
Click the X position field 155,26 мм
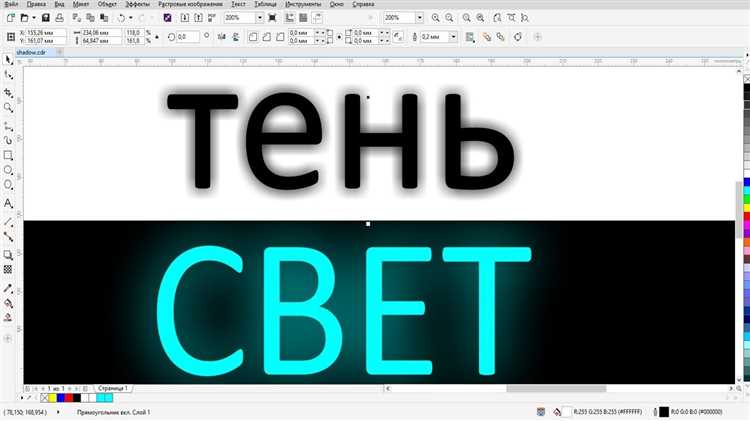(45, 33)
